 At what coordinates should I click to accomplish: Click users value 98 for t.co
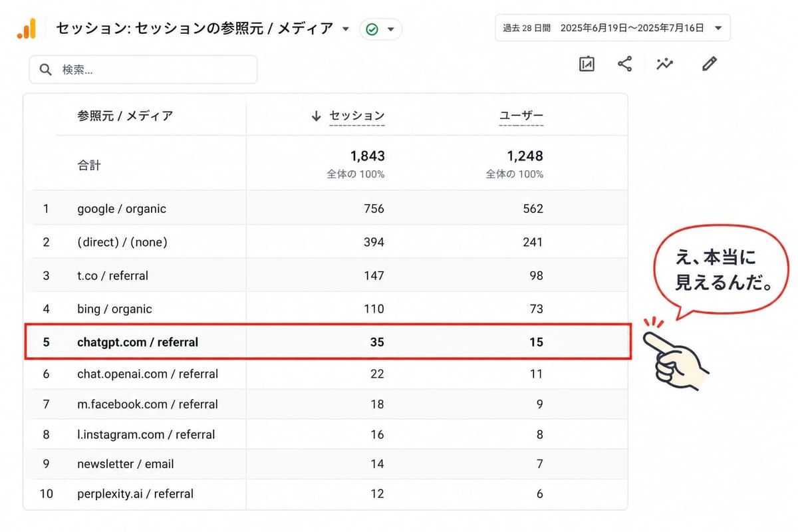536,275
